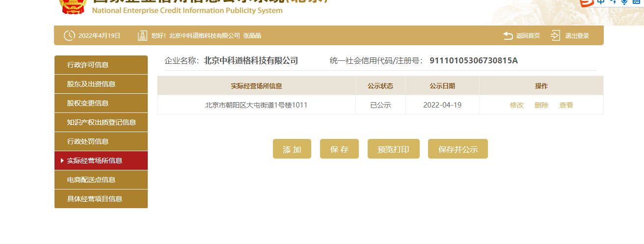644x244 pixels.
Task: Click the user profile icon in the header
Action: [142, 35]
